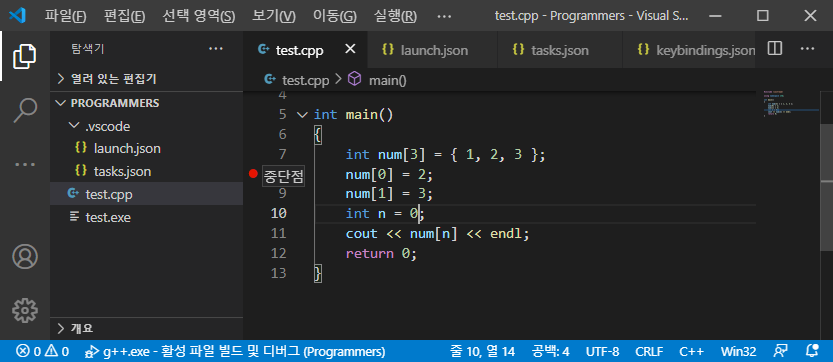This screenshot has width=833, height=362.
Task: Fold the main() function at line 5
Action: (x=302, y=114)
